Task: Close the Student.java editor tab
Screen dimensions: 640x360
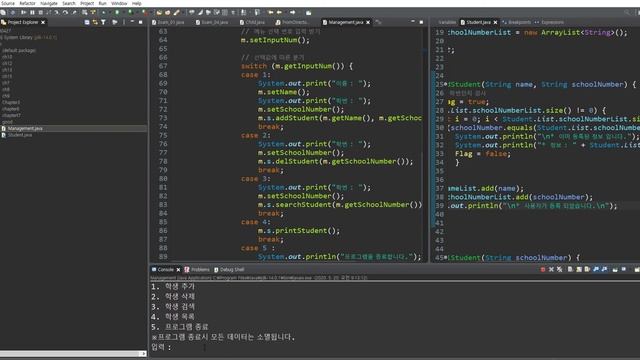Action: (x=496, y=22)
